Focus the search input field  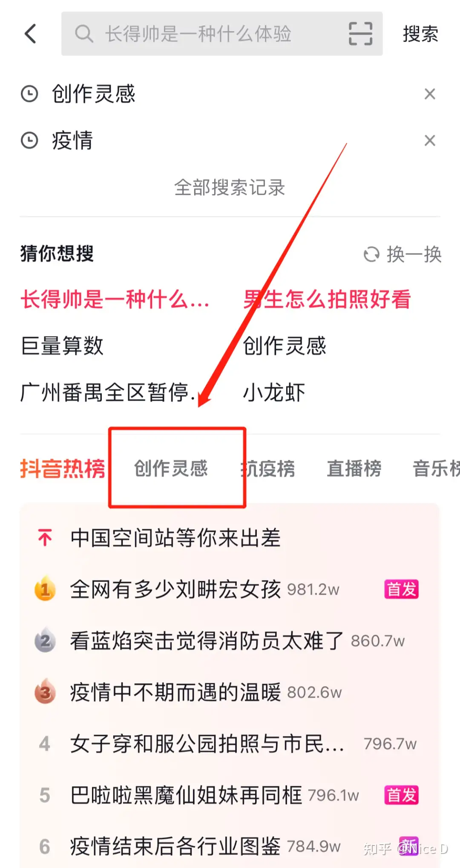[x=222, y=34]
